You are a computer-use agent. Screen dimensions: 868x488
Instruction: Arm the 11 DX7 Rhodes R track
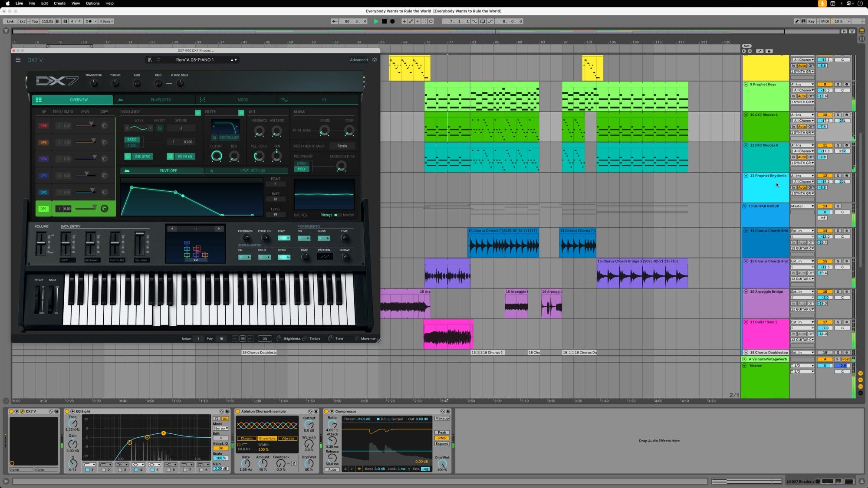(846, 145)
